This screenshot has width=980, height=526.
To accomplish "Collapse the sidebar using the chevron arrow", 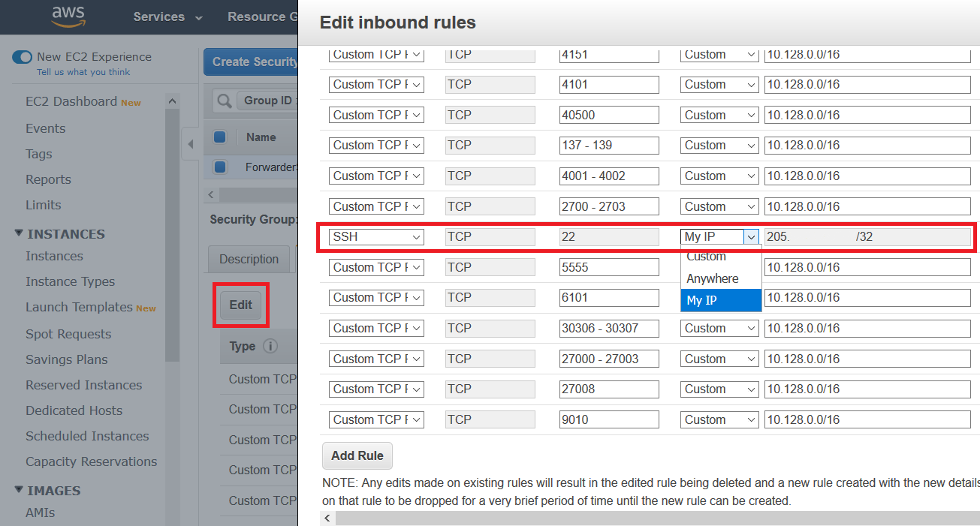I will click(190, 144).
